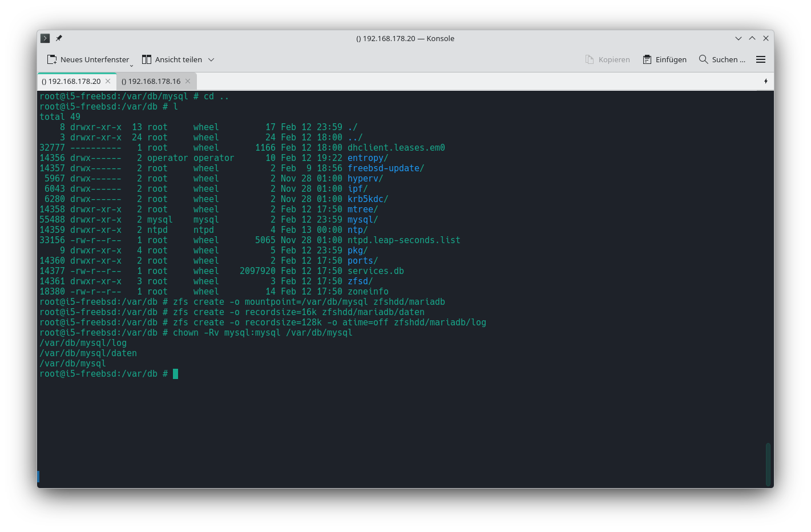Expand the Ansicht teilen chevron
The width and height of the screenshot is (811, 532).
pyautogui.click(x=211, y=59)
